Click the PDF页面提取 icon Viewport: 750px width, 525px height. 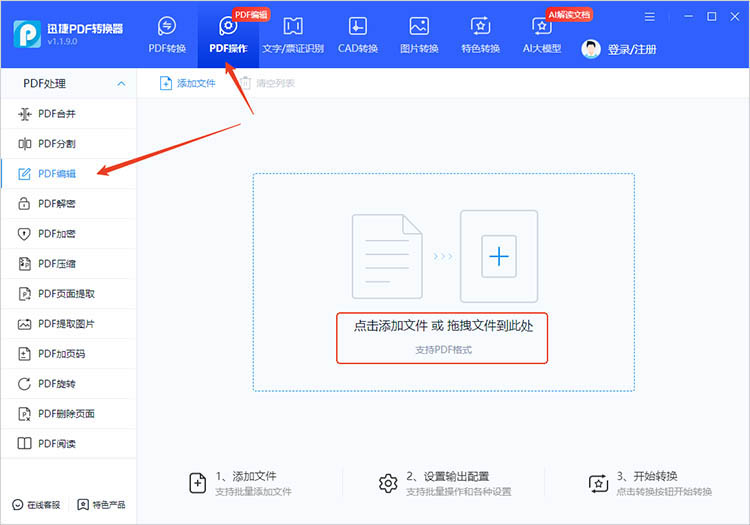[x=24, y=294]
